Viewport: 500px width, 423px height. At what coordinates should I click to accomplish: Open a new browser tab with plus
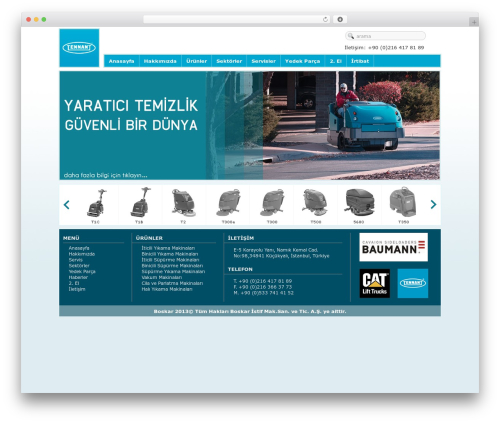(x=474, y=22)
